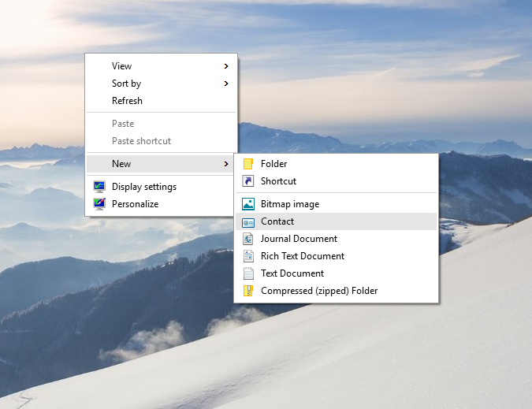
Task: Click the Journal Document icon
Action: [x=248, y=239]
